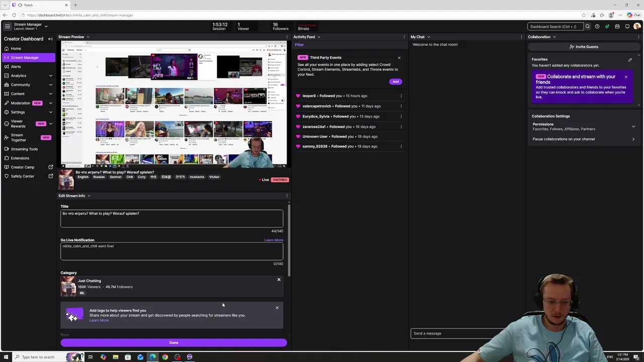
Task: Open the Activity Feed options menu
Action: (x=404, y=37)
